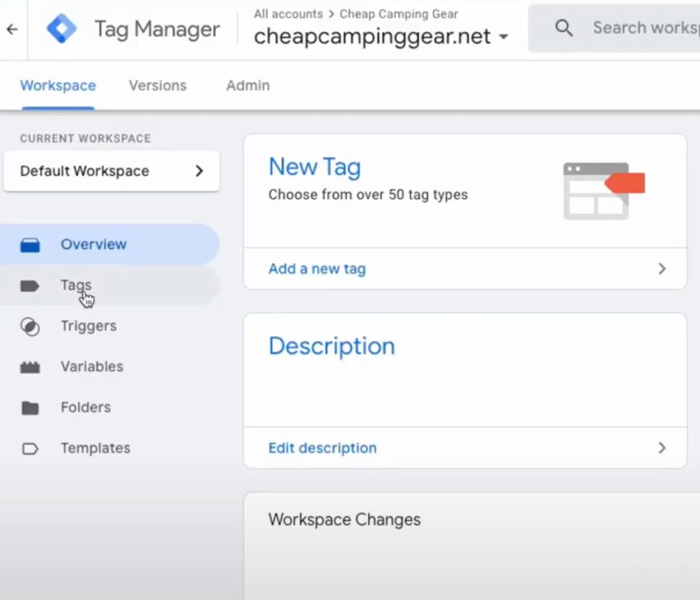The image size is (700, 600).
Task: Click the Tags label icon in sidebar
Action: (x=30, y=286)
